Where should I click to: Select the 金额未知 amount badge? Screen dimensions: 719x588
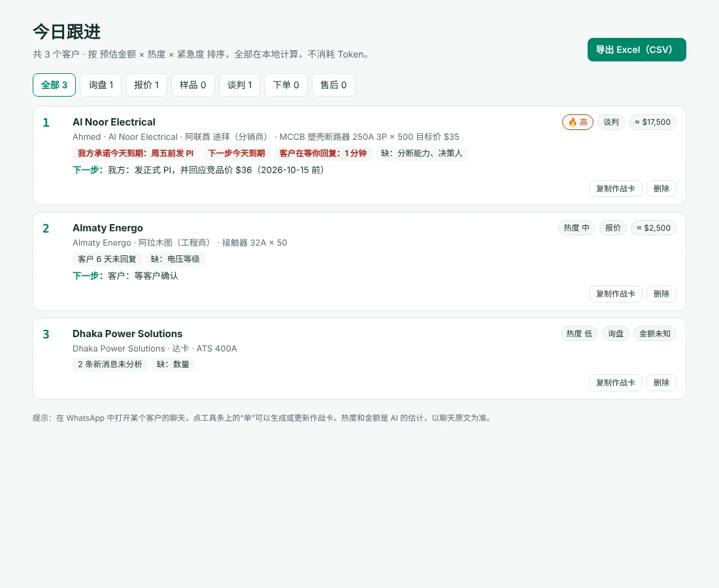[655, 334]
